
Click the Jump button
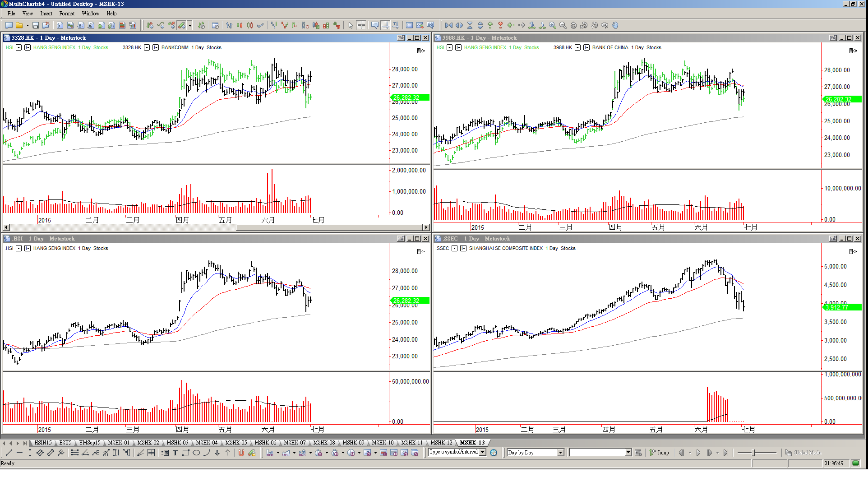659,453
